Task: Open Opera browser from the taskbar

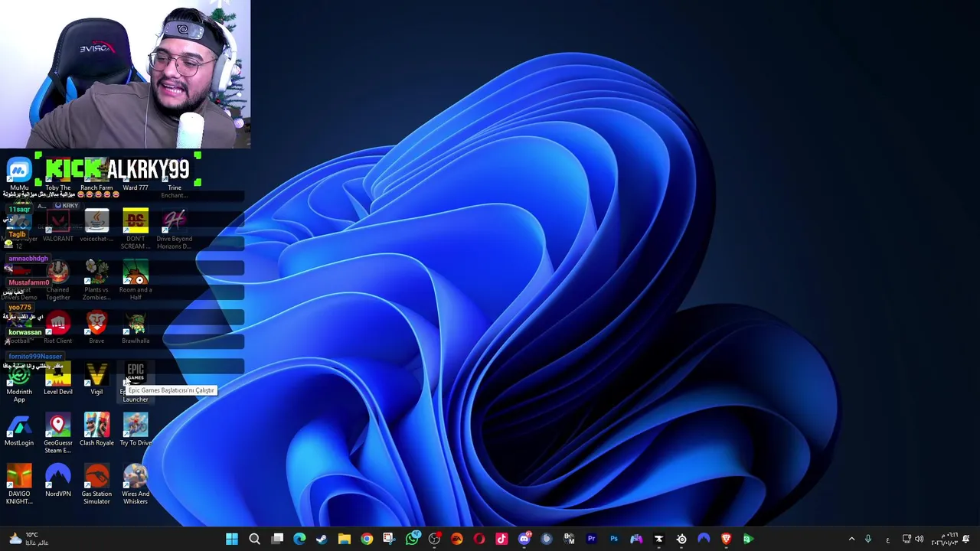Action: [479, 539]
